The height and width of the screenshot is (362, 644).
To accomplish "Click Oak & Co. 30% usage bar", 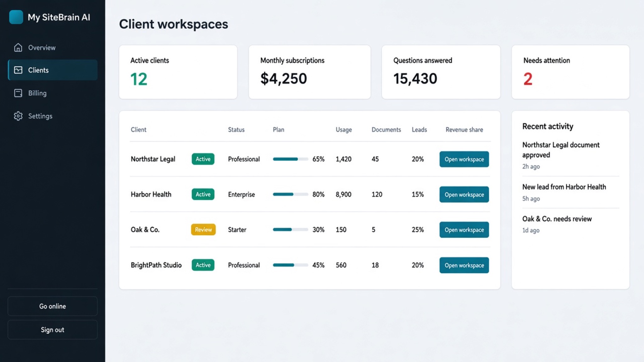I will point(291,229).
